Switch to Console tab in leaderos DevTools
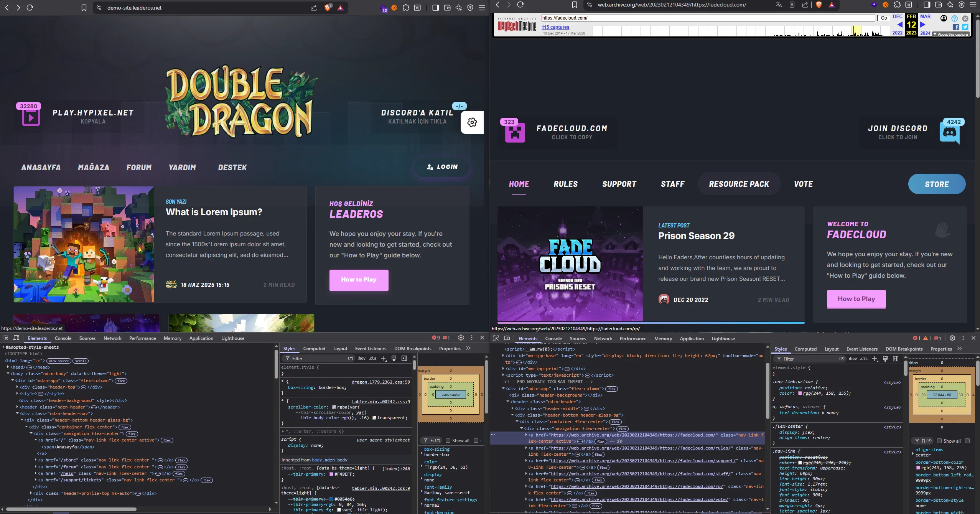 (x=63, y=338)
